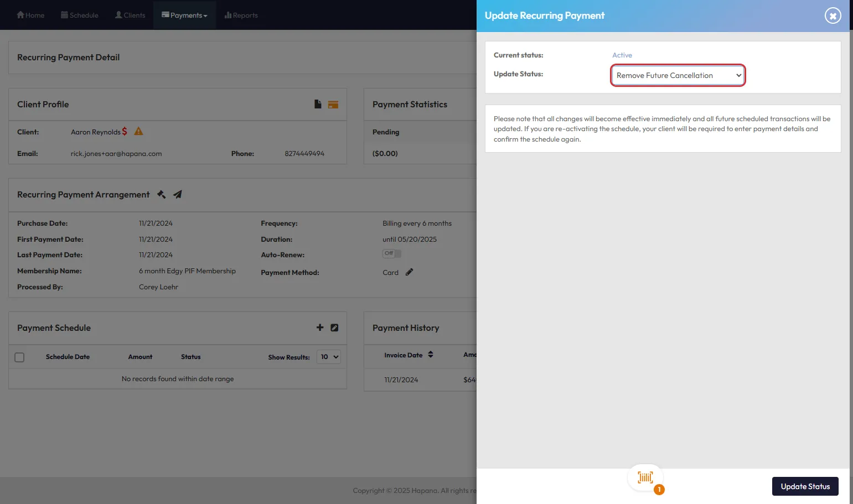This screenshot has height=504, width=853.
Task: Click the document icon in Client Profile
Action: (x=318, y=104)
